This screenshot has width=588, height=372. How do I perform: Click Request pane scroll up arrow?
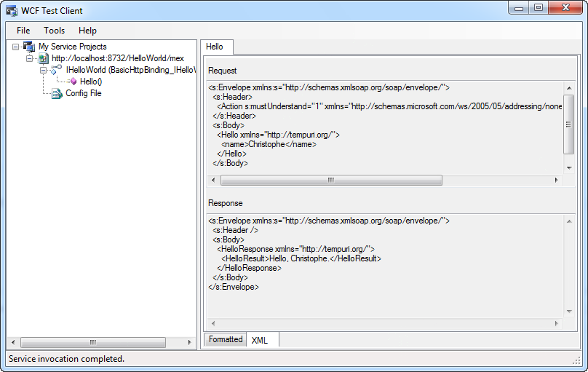[x=569, y=88]
